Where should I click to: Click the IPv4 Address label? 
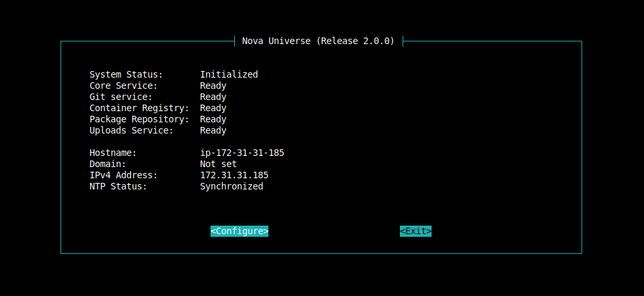(124, 176)
